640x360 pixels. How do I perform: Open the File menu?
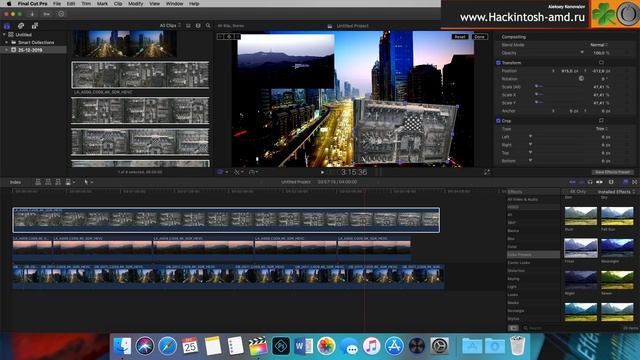(x=57, y=4)
